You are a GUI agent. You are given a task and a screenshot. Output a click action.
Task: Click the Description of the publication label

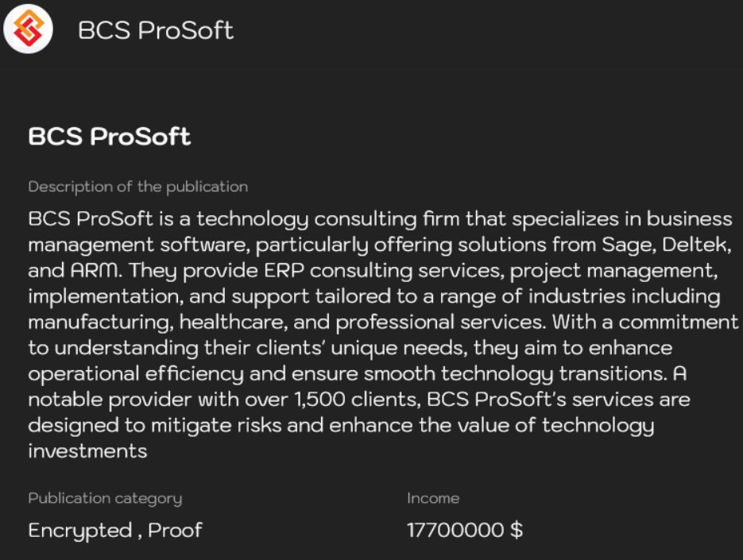(137, 187)
